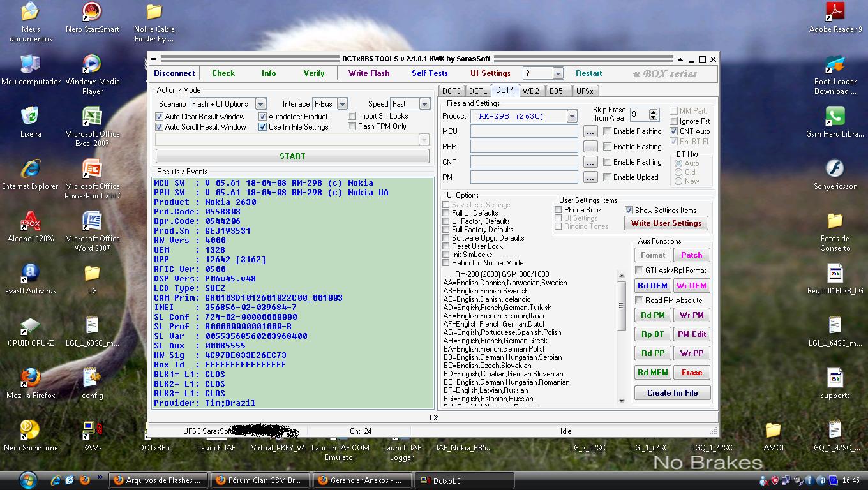868x490 pixels.
Task: Open config file icon on desktop
Action: point(92,383)
